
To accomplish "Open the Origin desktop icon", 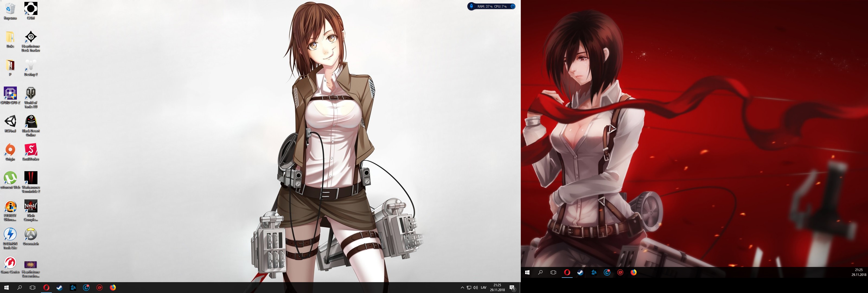I will coord(10,152).
